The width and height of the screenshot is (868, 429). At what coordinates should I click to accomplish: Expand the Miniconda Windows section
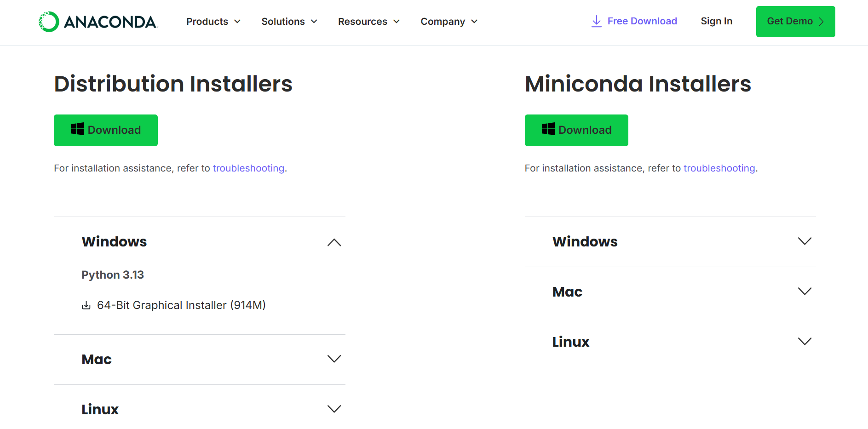tap(670, 242)
